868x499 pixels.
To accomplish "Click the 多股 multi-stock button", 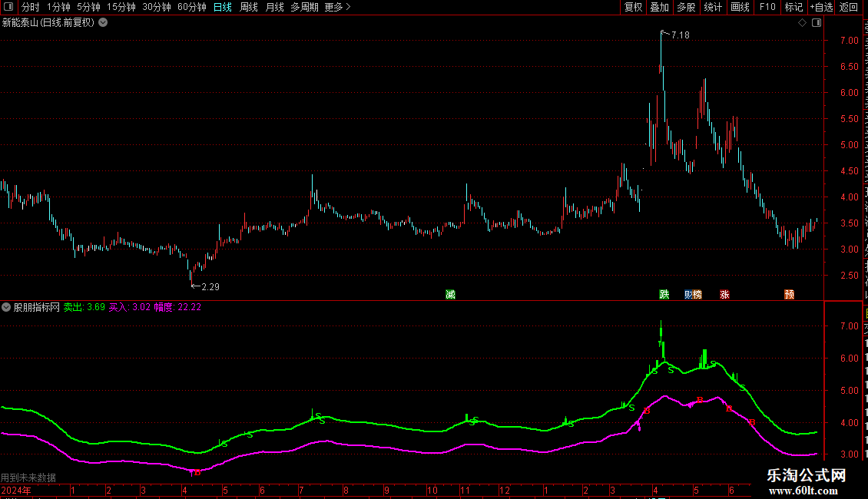I will coord(687,7).
